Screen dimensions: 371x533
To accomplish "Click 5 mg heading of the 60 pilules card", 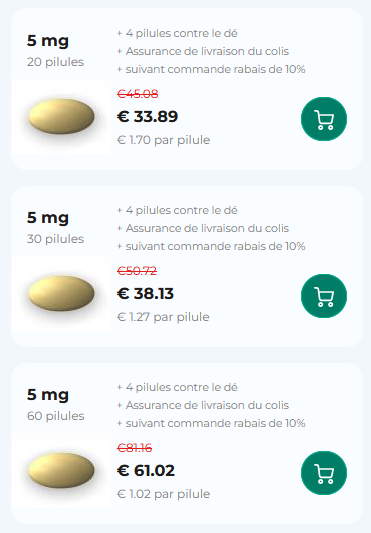I will pyautogui.click(x=48, y=395).
